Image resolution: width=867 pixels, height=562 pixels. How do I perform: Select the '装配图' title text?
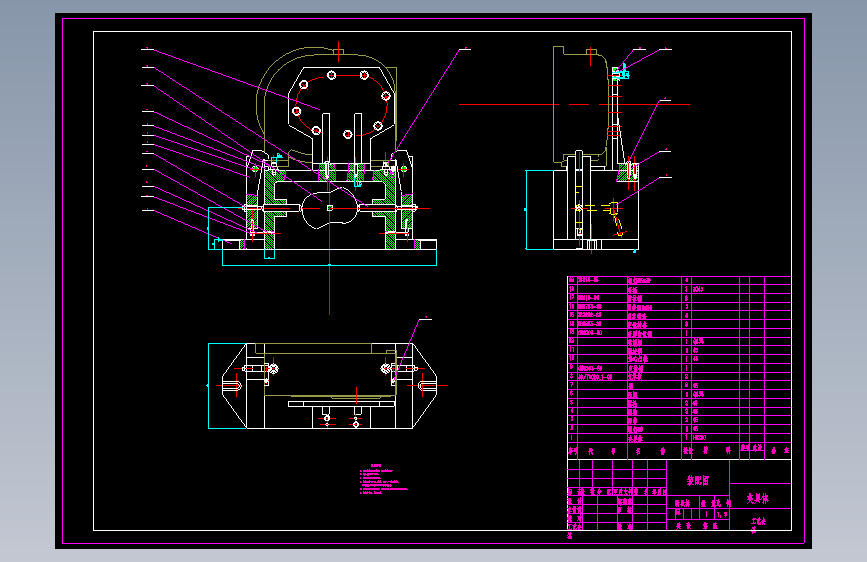click(698, 481)
